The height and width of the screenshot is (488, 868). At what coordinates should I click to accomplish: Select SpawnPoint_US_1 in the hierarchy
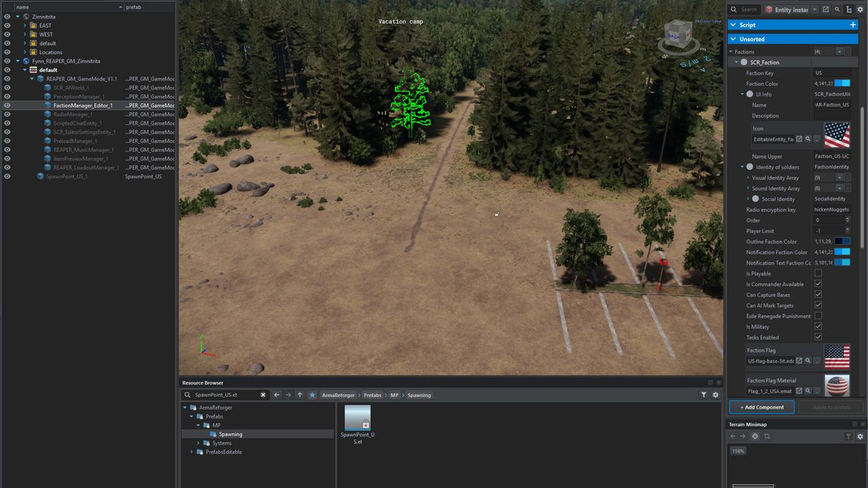(x=67, y=176)
